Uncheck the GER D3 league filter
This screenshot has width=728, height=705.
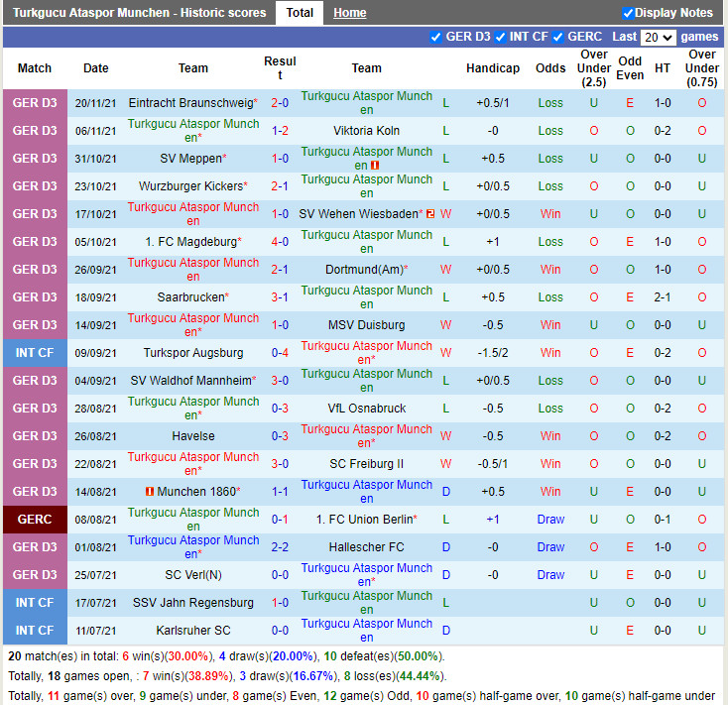[436, 38]
